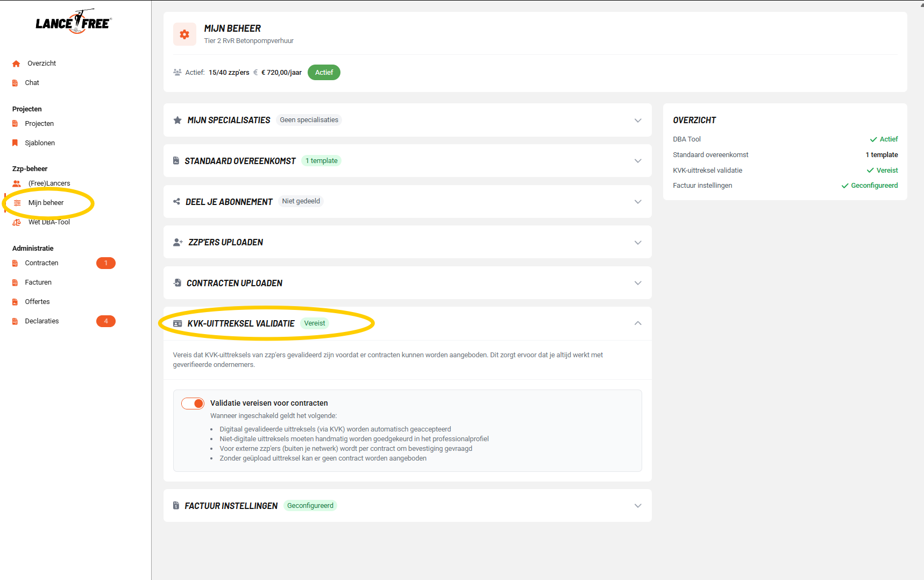This screenshot has width=924, height=580.
Task: Click the Contracten notification badge
Action: pyautogui.click(x=106, y=263)
